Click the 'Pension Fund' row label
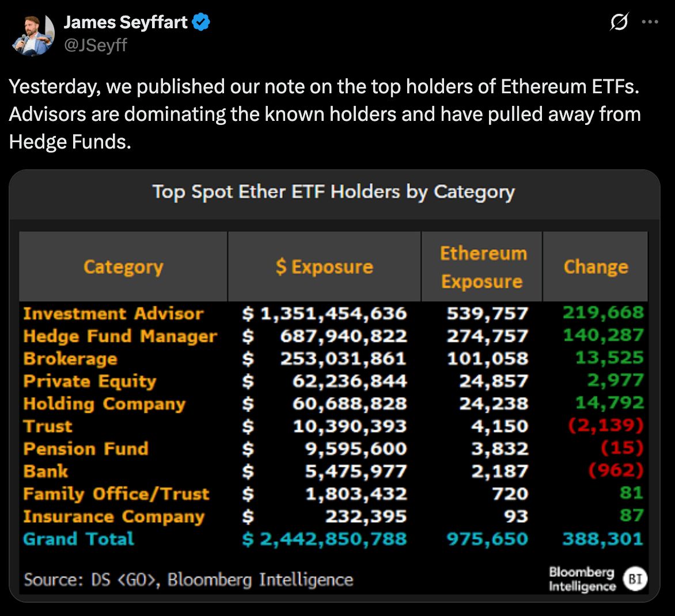675x616 pixels. tap(86, 448)
